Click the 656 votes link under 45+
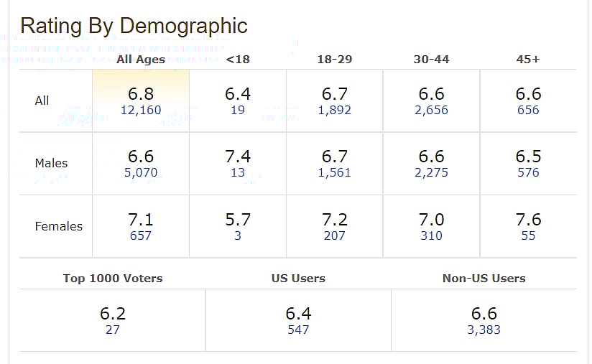The image size is (592, 364). tap(528, 111)
